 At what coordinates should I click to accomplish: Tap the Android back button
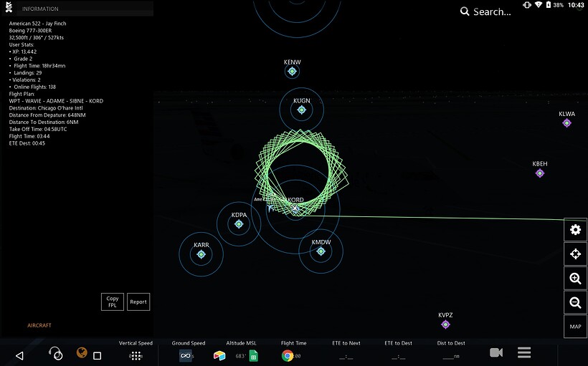pos(19,355)
